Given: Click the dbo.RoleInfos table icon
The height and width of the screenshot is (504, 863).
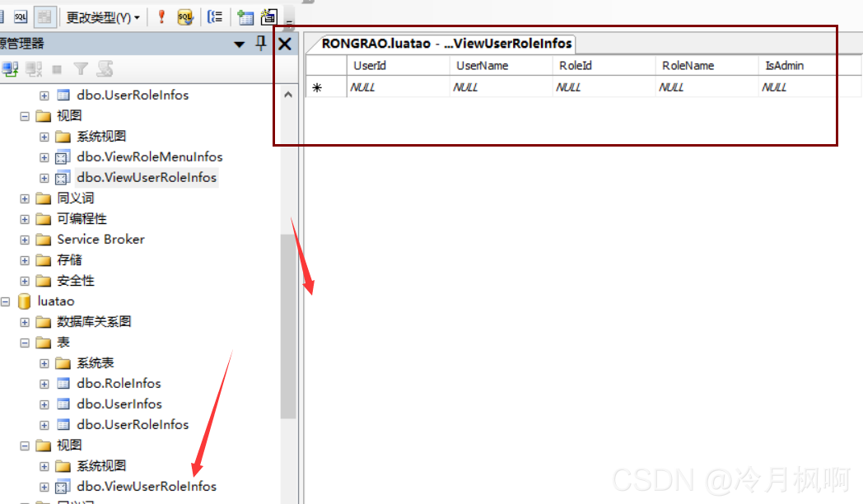Looking at the screenshot, I should 63,384.
